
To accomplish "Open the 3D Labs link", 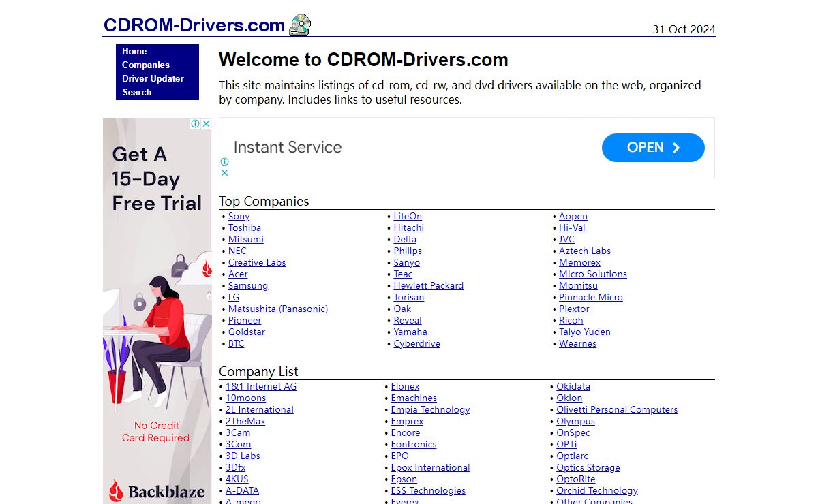I will pyautogui.click(x=243, y=456).
